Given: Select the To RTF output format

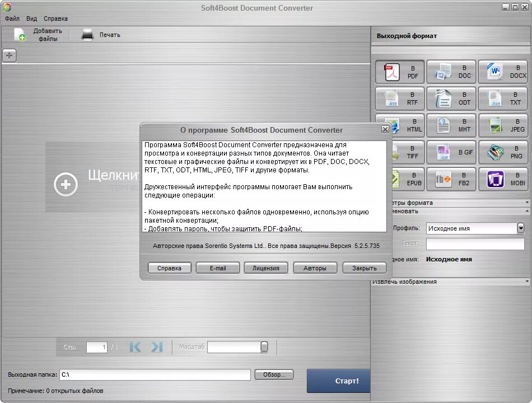Looking at the screenshot, I should point(400,99).
